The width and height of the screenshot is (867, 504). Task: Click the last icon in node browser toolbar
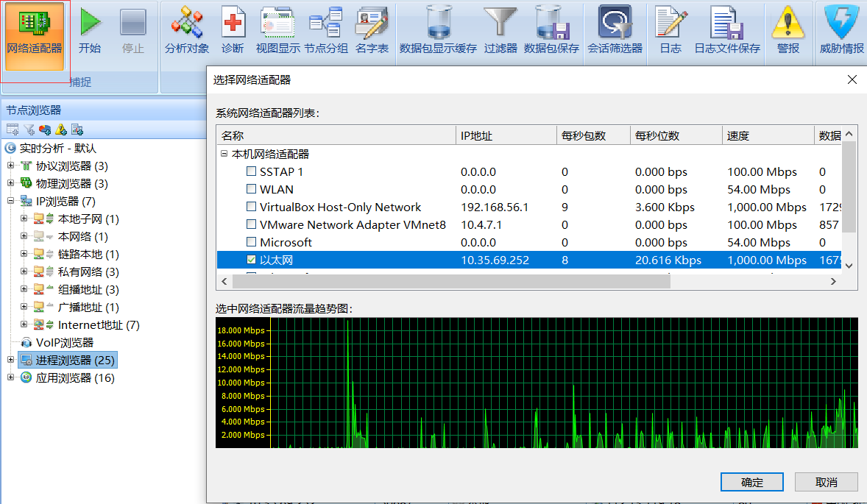[77, 129]
